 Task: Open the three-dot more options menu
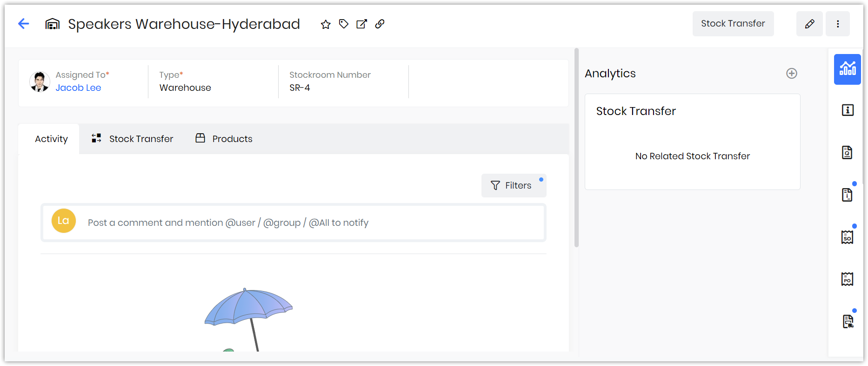pos(838,24)
